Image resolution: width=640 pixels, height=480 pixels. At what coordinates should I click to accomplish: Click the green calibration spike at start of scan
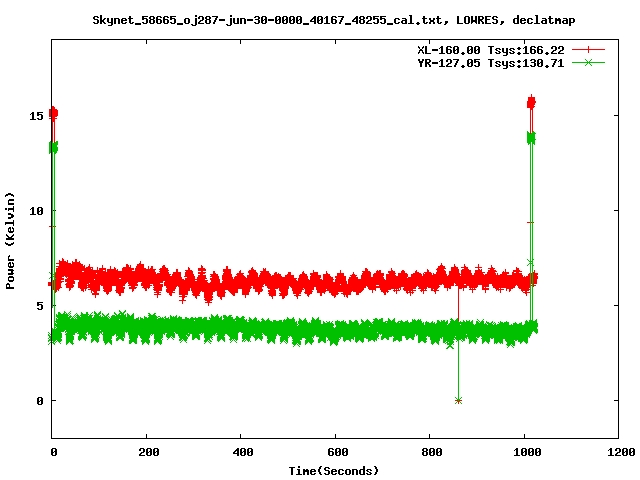tap(53, 147)
